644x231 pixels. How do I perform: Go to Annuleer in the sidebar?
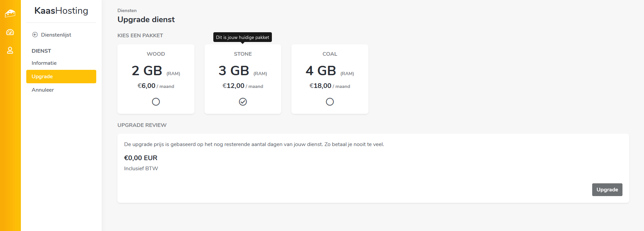coord(43,90)
